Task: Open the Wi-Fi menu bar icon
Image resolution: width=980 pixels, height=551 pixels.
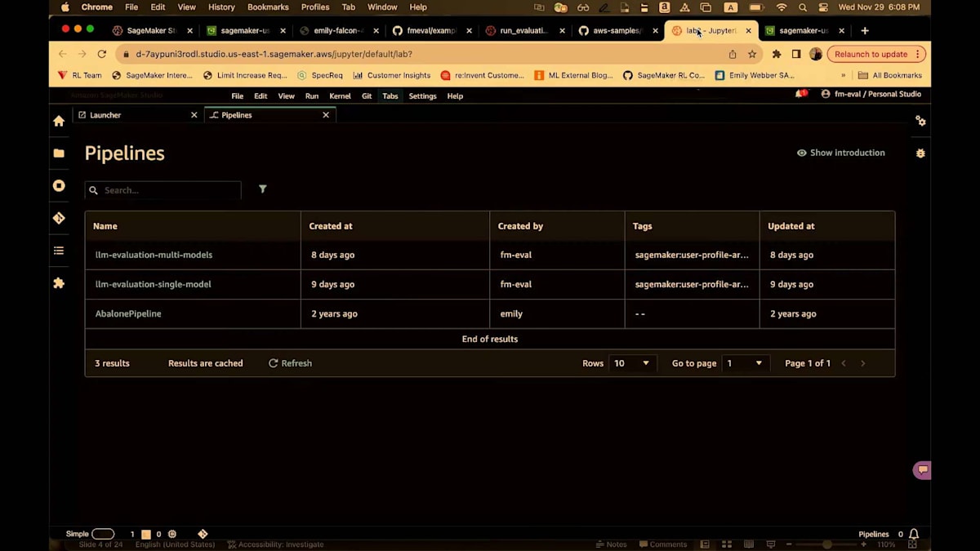Action: pyautogui.click(x=782, y=7)
